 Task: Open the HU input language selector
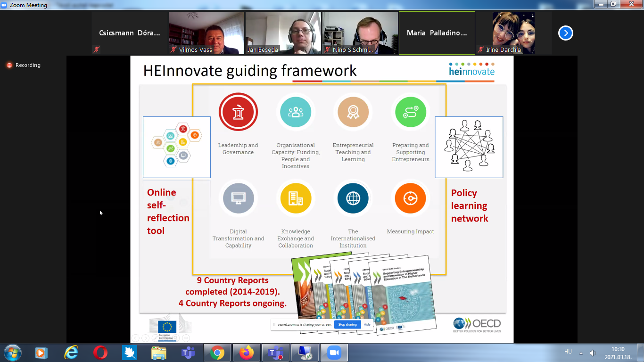tap(568, 352)
